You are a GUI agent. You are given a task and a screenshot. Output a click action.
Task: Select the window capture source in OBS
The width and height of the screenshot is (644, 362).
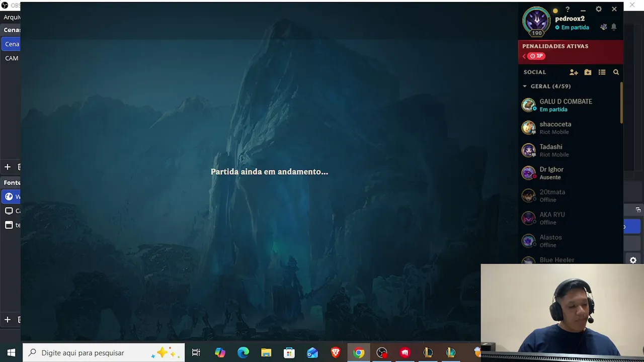point(11,225)
